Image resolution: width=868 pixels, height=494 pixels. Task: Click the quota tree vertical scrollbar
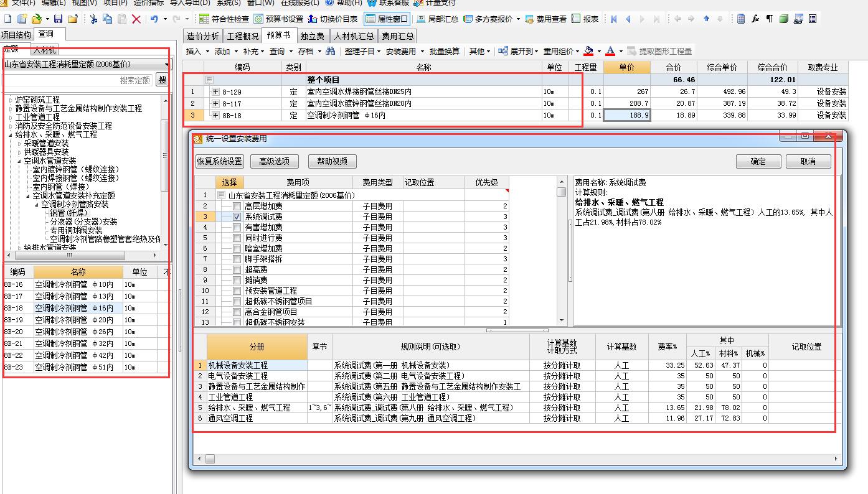[165, 172]
